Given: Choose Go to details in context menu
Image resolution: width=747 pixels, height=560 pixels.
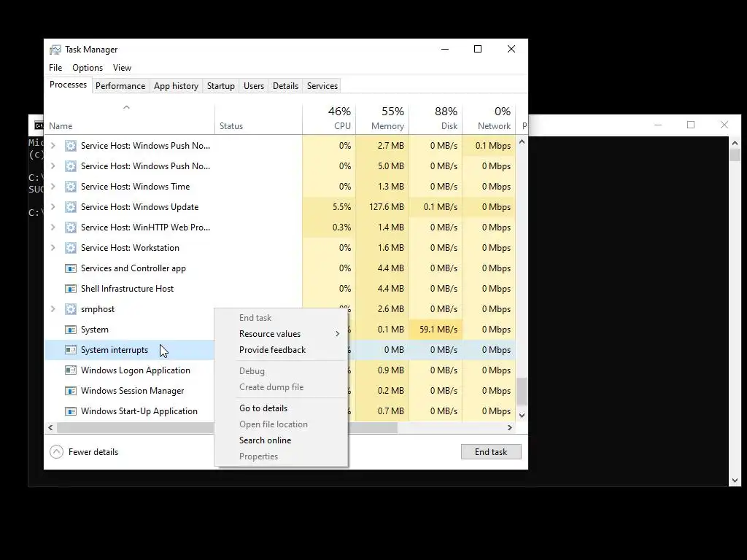Looking at the screenshot, I should 281,408.
